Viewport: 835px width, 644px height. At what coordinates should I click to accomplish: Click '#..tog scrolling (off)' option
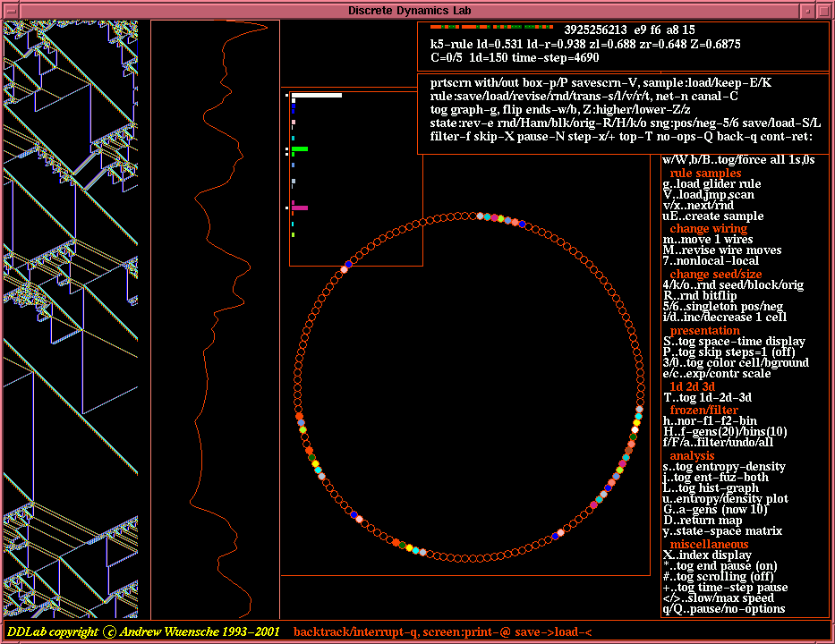coord(719,576)
